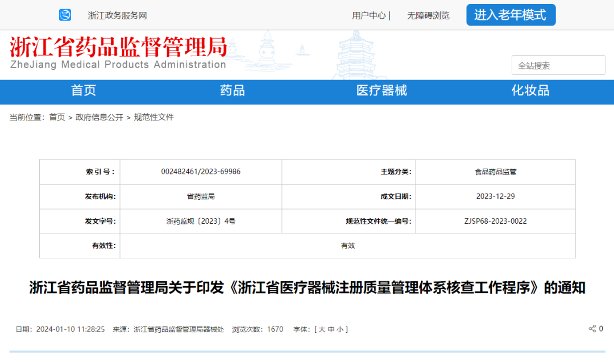Click 规范性文件 breadcrumb link
This screenshot has width=614, height=364.
(x=153, y=118)
